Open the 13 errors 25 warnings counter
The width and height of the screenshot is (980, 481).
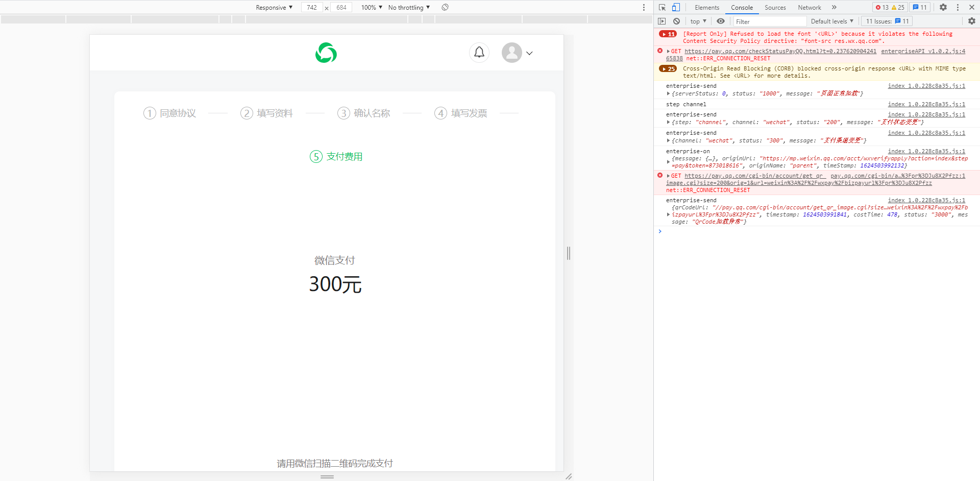(890, 7)
